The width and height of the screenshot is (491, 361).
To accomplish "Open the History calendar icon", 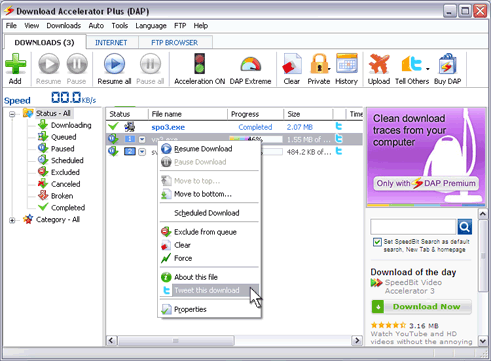I will [347, 63].
